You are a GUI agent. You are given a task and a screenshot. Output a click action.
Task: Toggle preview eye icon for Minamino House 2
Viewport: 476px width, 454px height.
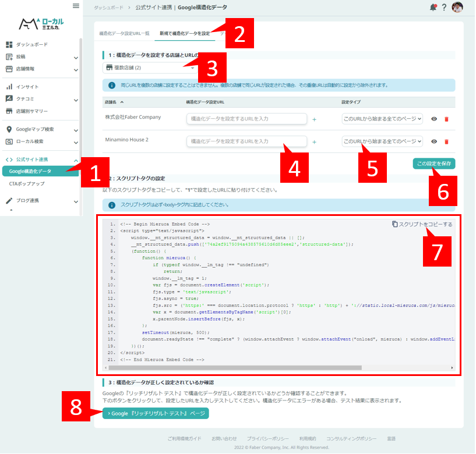tap(434, 141)
